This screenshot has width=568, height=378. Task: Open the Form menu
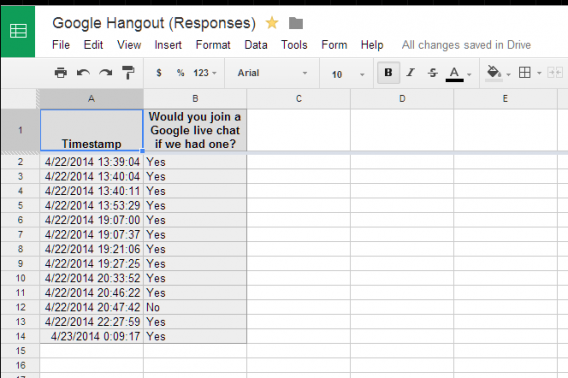point(334,45)
